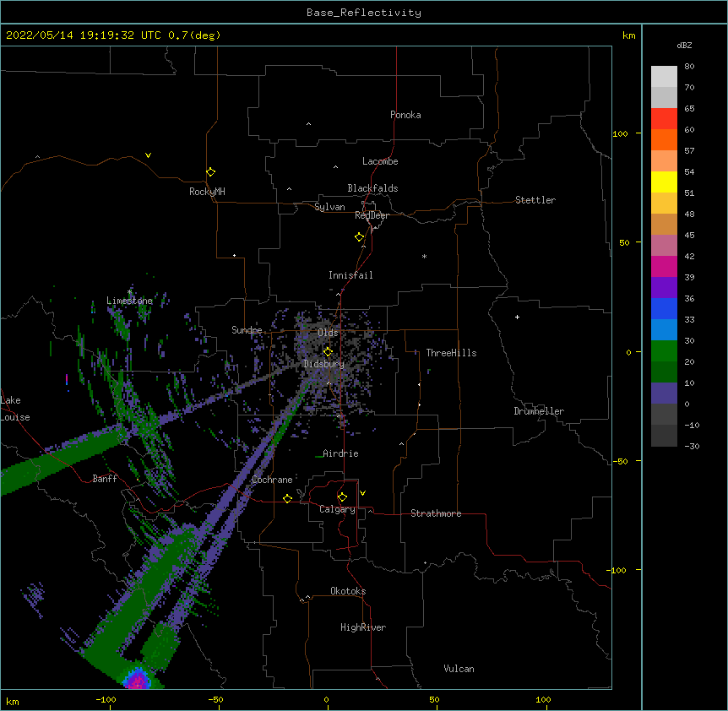Click the Strathmore town label
Viewport: 728px width, 711px height.
pyautogui.click(x=436, y=513)
